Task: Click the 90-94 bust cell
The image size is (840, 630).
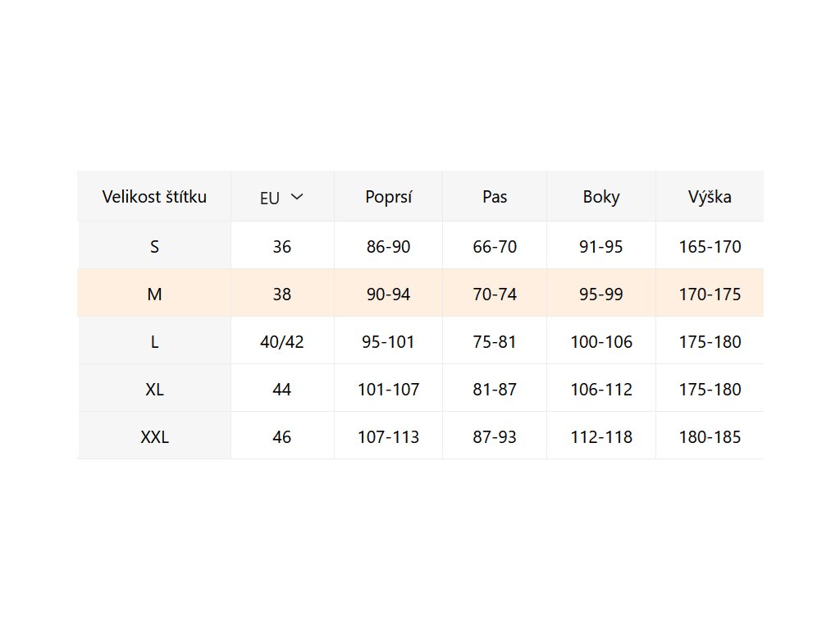Action: point(388,294)
